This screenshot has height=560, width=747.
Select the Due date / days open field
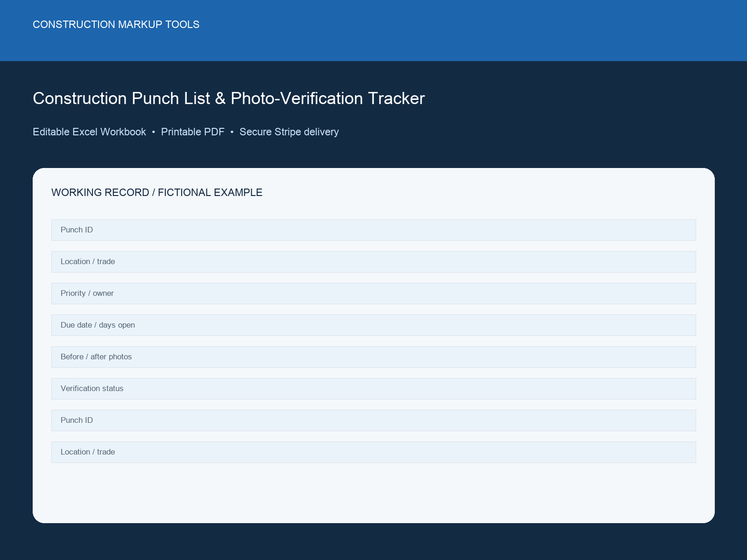(x=373, y=325)
